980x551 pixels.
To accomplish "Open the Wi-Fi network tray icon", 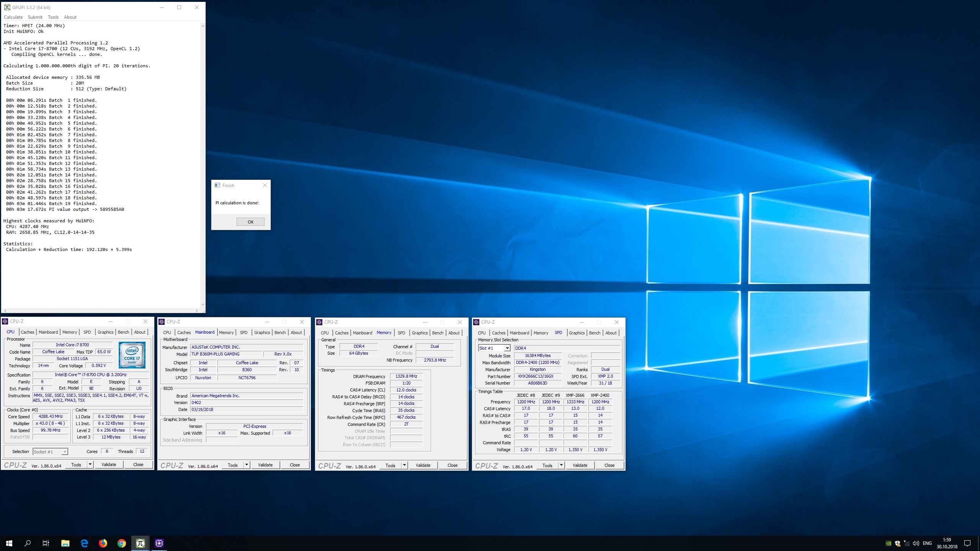I will pyautogui.click(x=907, y=543).
